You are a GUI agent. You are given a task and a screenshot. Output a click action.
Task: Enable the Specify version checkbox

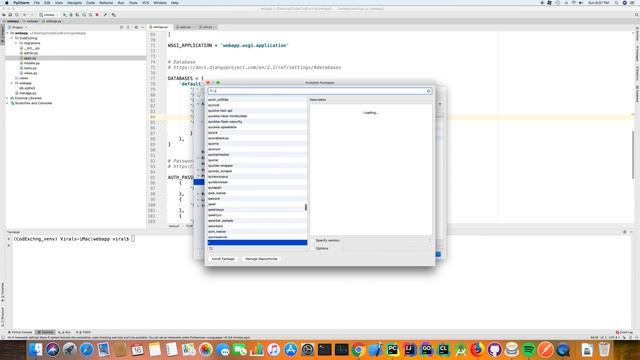[313, 240]
